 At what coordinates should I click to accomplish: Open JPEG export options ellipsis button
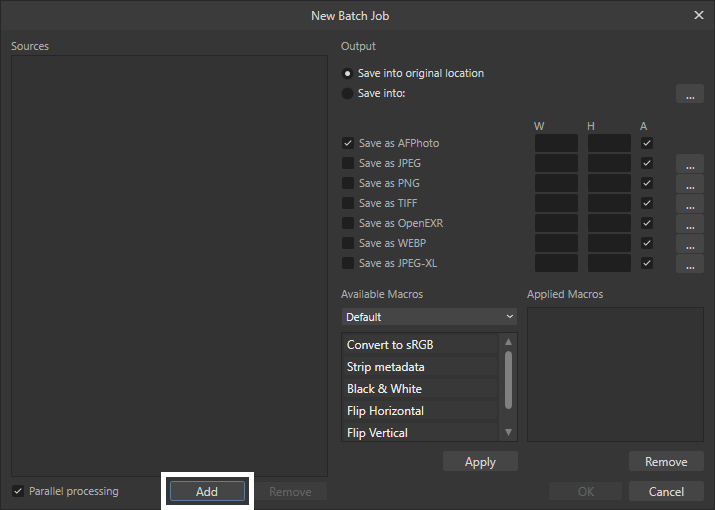689,163
